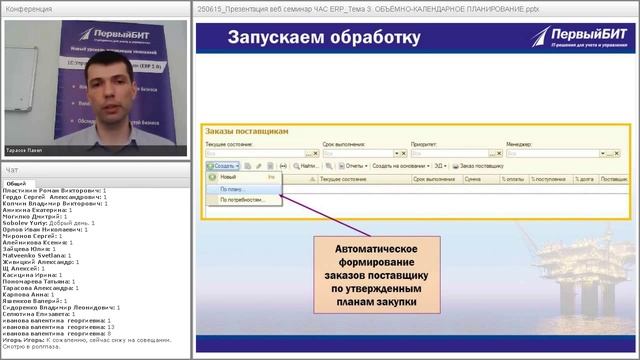Click chat message from Игорь Игорь

click(x=87, y=343)
